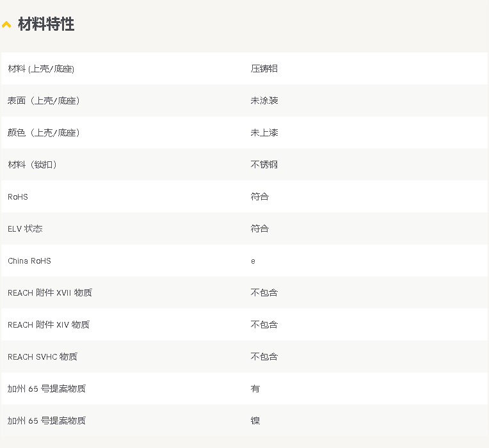Select the 颜色（上壳/底座）row label
The width and height of the screenshot is (489, 448).
coord(44,132)
